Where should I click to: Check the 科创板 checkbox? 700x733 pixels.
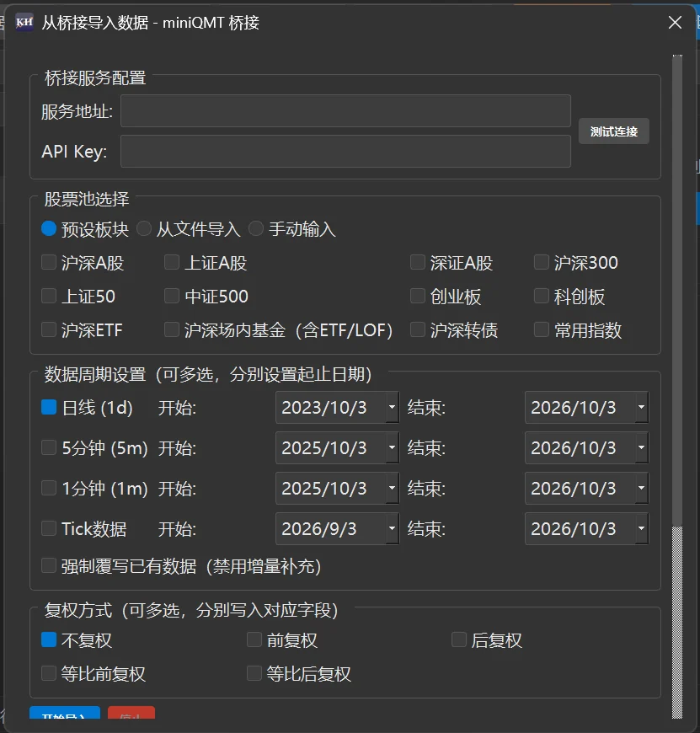click(x=541, y=296)
